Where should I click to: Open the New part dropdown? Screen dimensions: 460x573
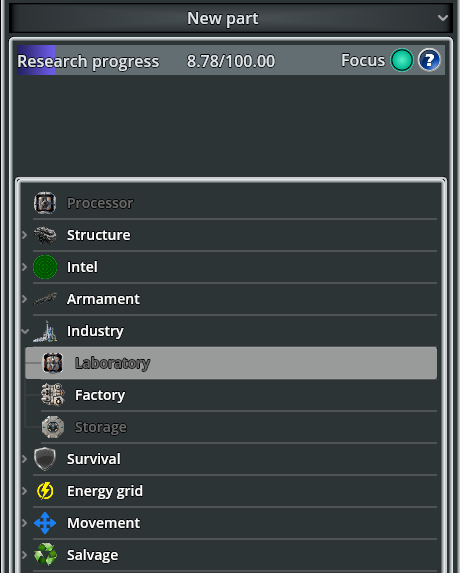[x=231, y=18]
